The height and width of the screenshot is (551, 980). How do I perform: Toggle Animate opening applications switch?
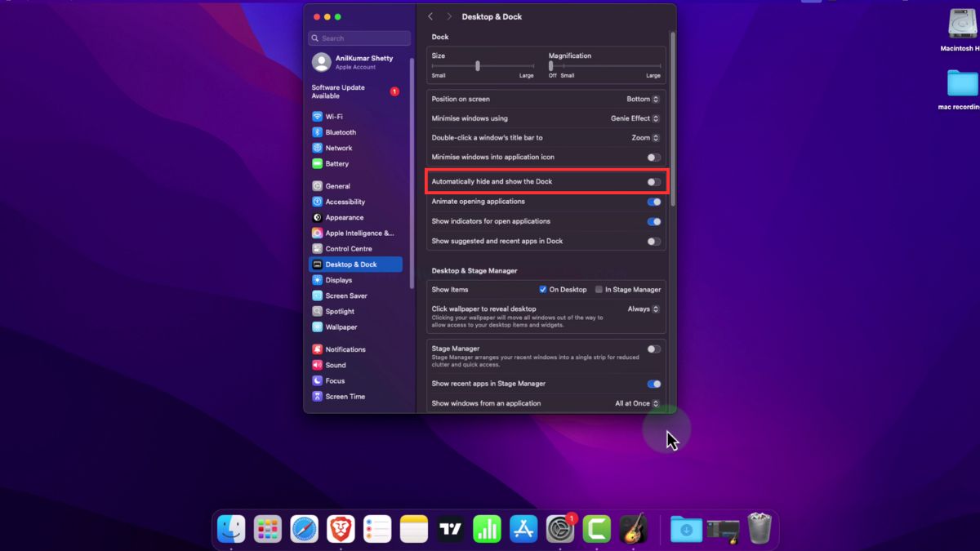[x=653, y=202]
